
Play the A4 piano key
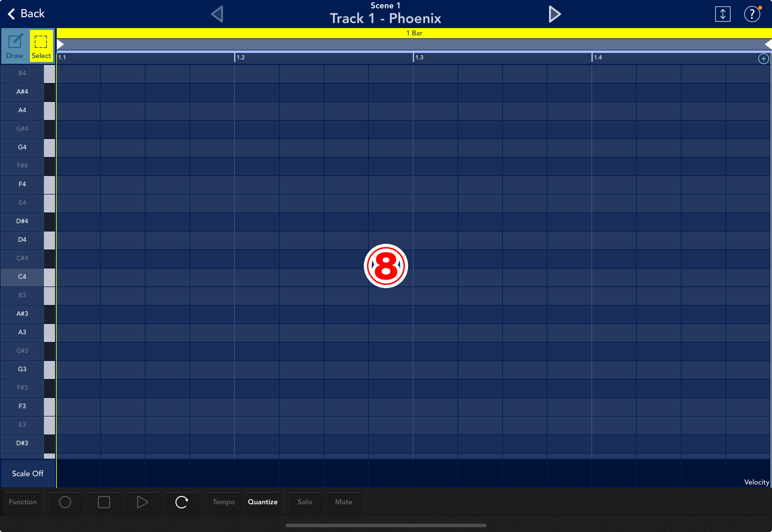click(x=28, y=110)
